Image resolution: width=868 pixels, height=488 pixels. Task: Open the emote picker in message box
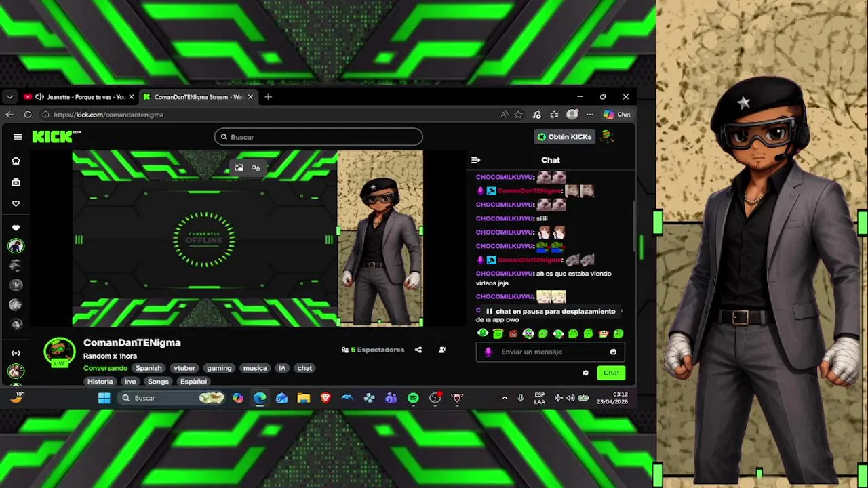click(x=613, y=352)
